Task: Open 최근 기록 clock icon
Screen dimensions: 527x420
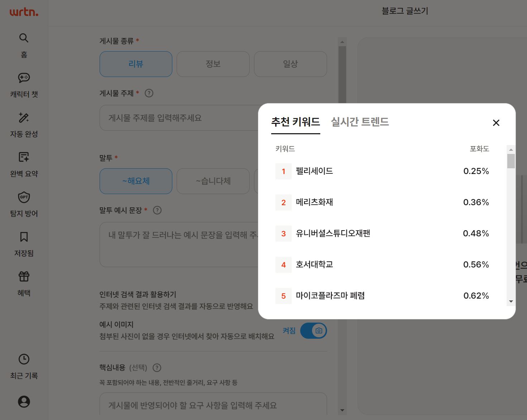Action: [x=24, y=359]
